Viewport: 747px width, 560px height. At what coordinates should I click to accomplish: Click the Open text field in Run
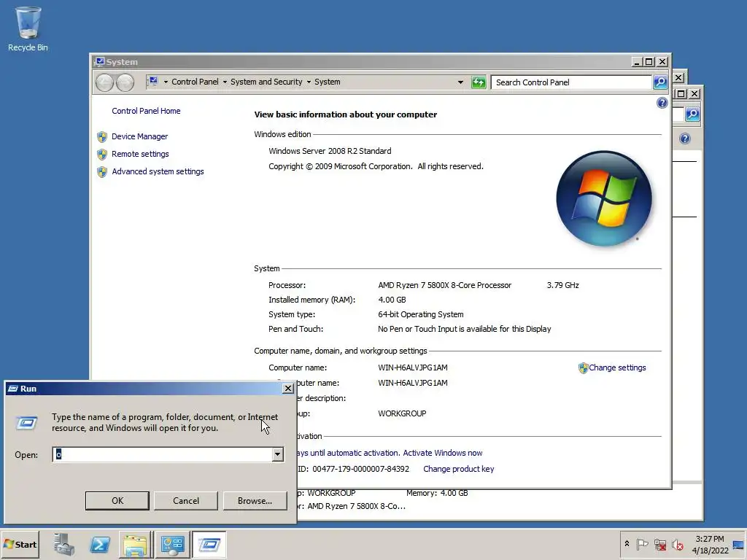pyautogui.click(x=162, y=454)
